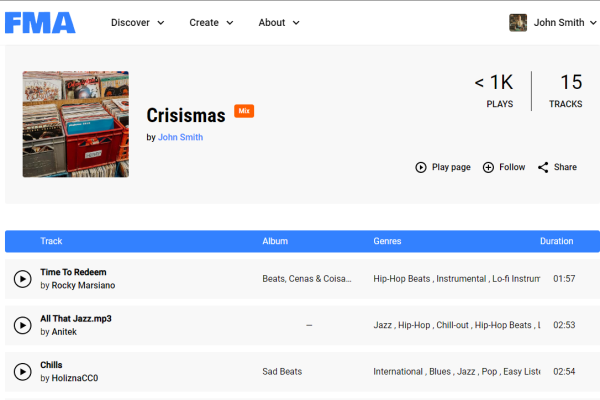Play the track All That Jazz.mp3
The image size is (600, 400).
22,325
